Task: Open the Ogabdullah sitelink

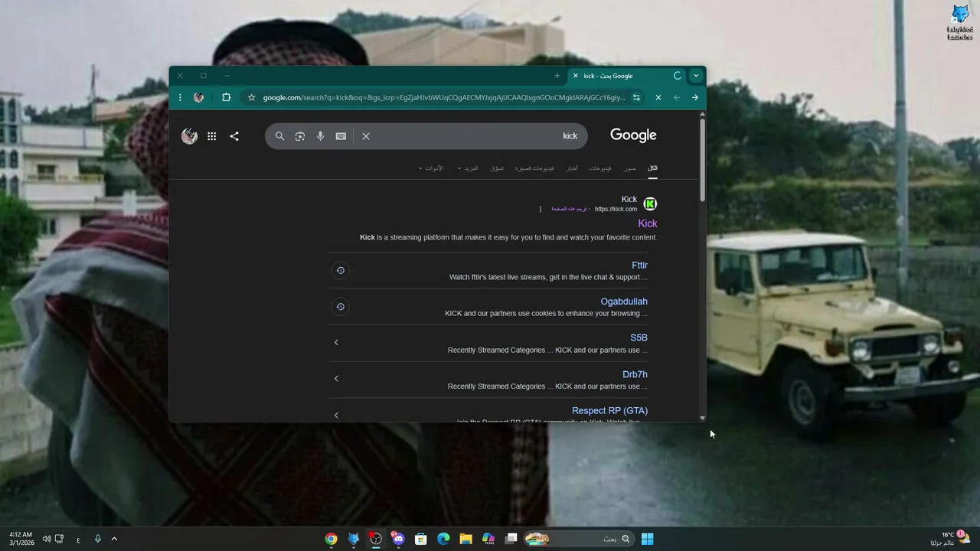Action: 624,302
